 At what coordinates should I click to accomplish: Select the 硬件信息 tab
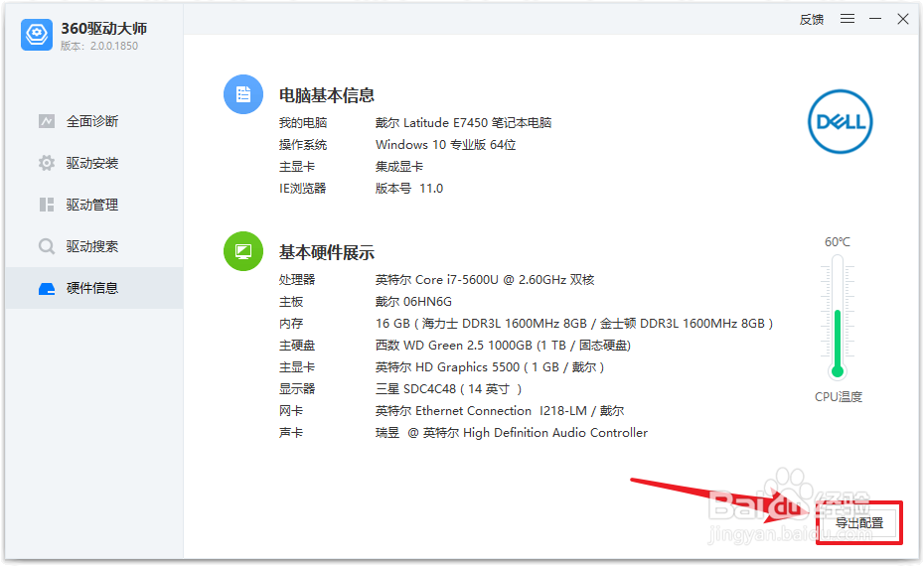coord(94,288)
